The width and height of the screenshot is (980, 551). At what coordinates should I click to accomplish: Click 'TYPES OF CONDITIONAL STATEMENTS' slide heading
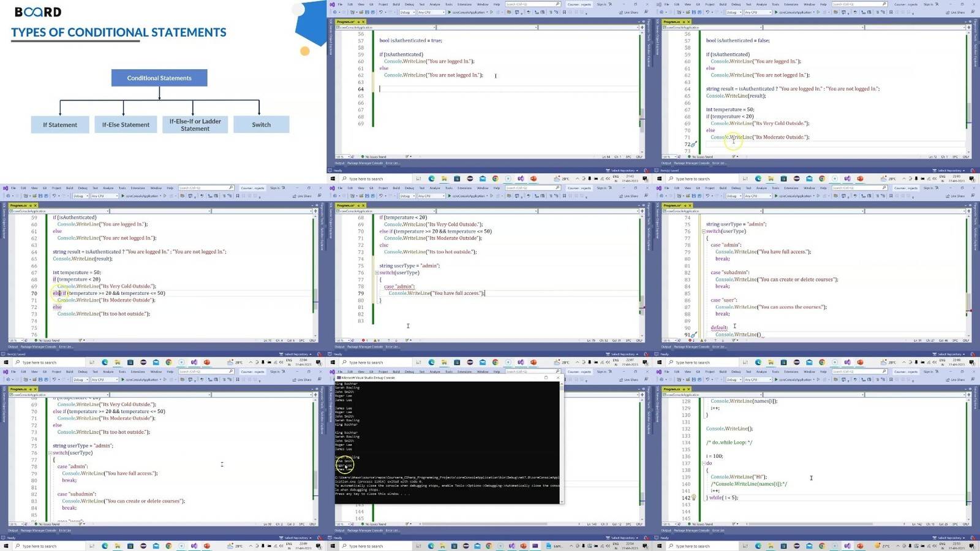coord(119,32)
